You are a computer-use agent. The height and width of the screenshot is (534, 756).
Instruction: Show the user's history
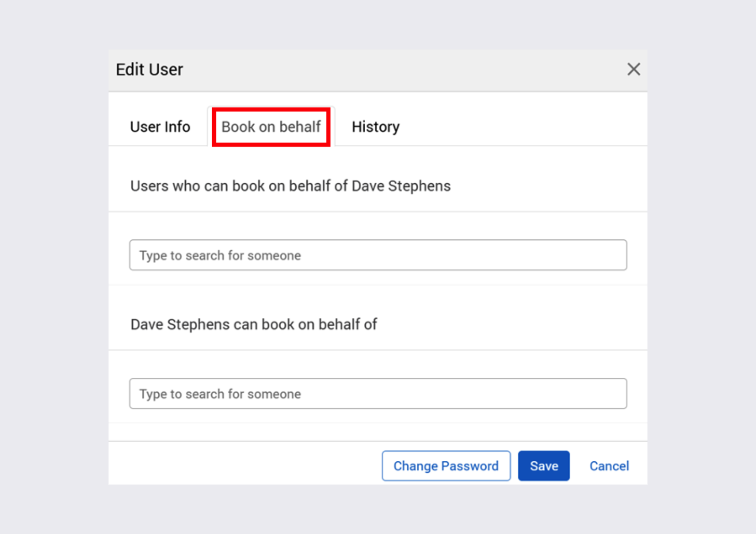376,127
